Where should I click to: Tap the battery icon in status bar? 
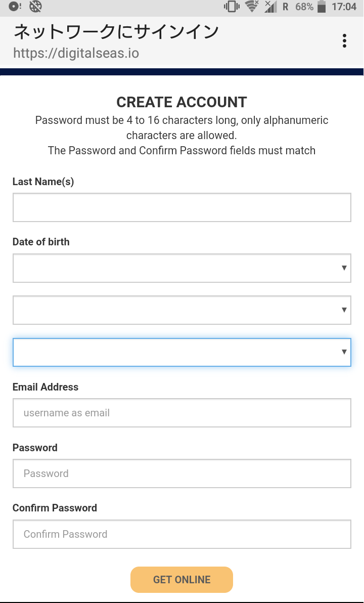point(322,7)
